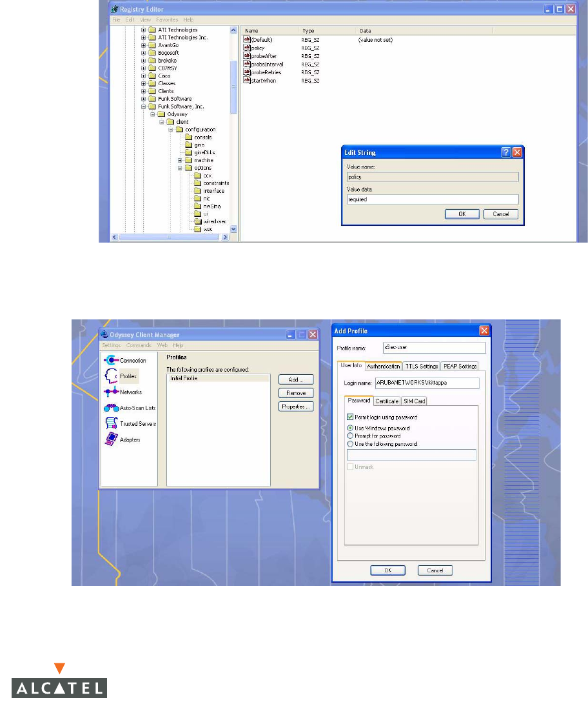Select the nwGina folder icon
Image resolution: width=588 pixels, height=713 pixels.
[x=198, y=206]
